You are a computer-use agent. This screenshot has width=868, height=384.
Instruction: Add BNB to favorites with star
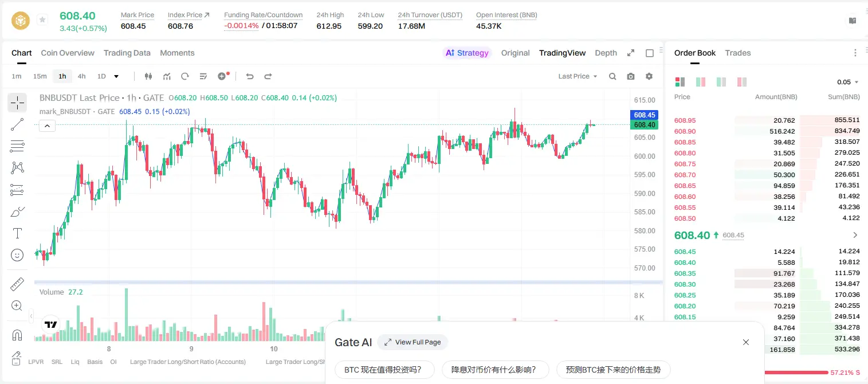pyautogui.click(x=42, y=20)
